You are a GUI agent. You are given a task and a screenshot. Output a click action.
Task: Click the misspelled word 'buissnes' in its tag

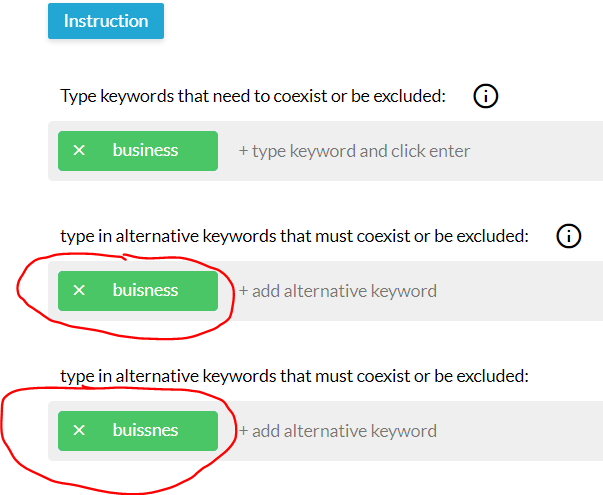(x=145, y=430)
